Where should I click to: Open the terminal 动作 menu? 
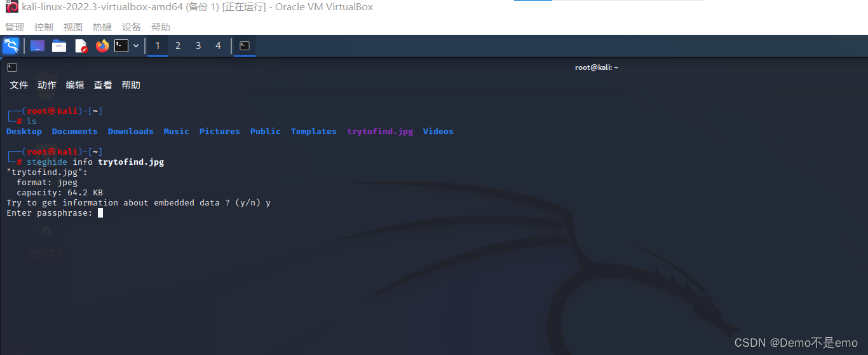(x=47, y=85)
